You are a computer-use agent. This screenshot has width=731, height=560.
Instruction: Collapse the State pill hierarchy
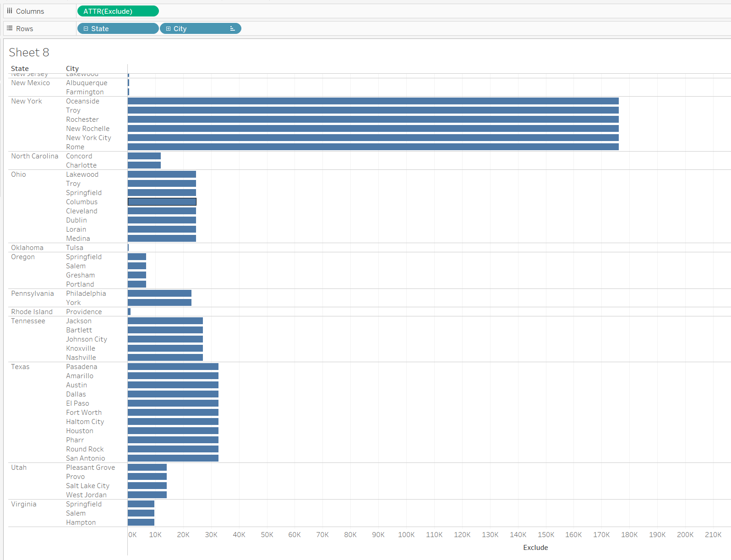coord(86,28)
